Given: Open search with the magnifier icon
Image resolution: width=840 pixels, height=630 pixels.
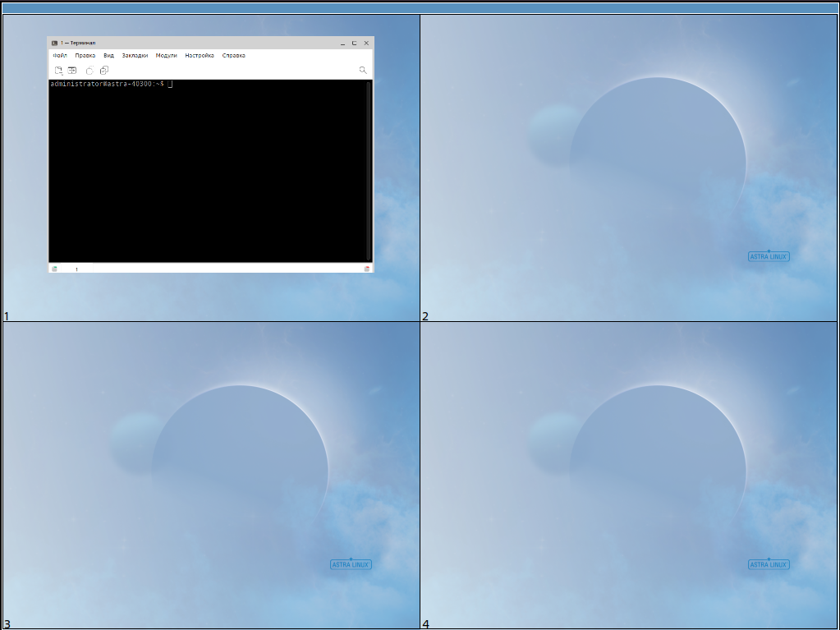Looking at the screenshot, I should tap(363, 71).
